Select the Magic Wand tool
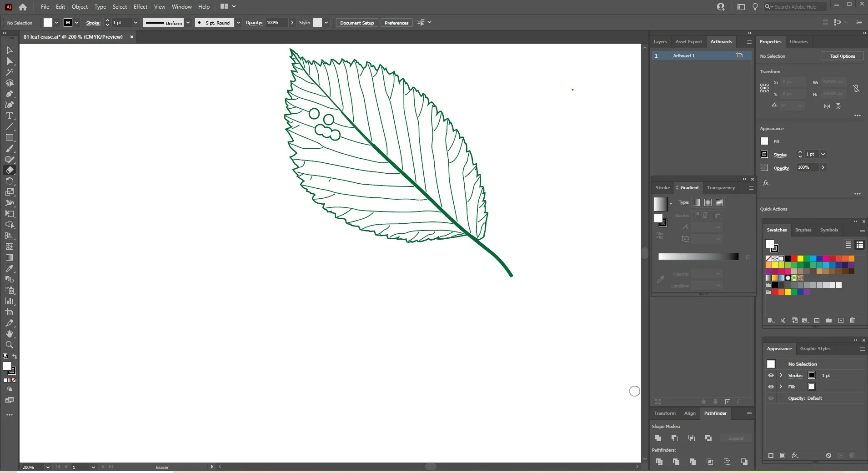 click(x=9, y=72)
